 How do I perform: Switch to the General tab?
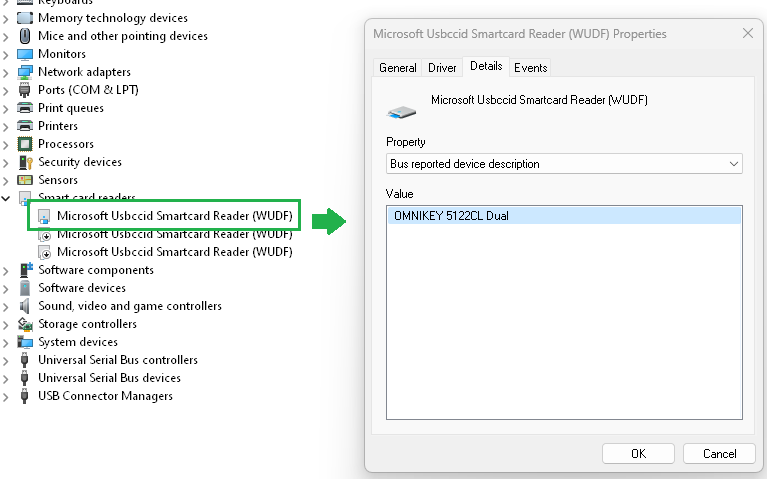pyautogui.click(x=397, y=67)
